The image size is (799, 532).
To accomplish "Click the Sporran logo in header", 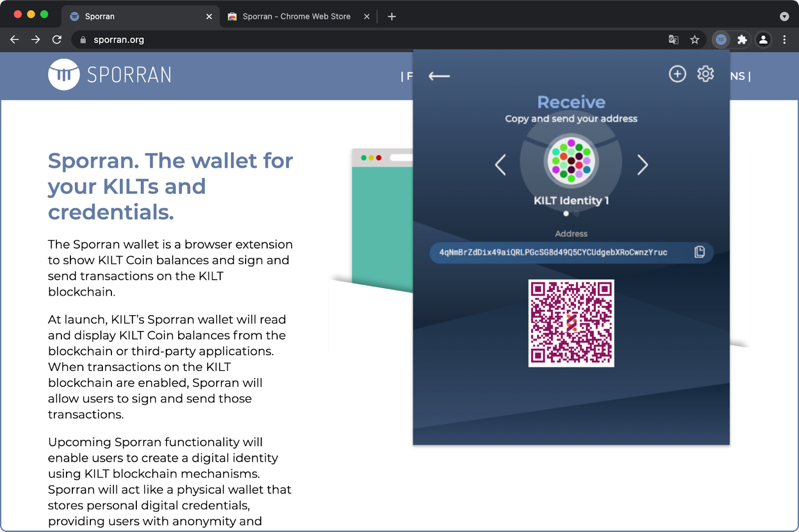I will 110,75.
